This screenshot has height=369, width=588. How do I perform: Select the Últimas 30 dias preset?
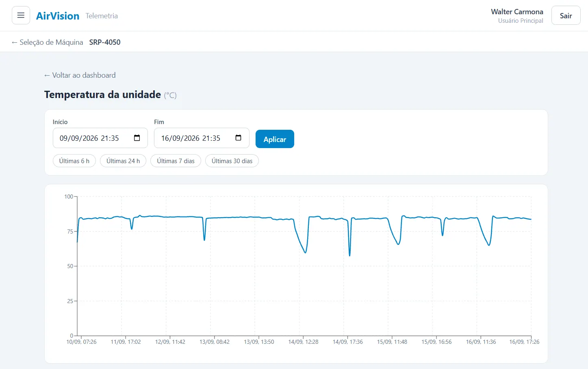[x=232, y=161]
